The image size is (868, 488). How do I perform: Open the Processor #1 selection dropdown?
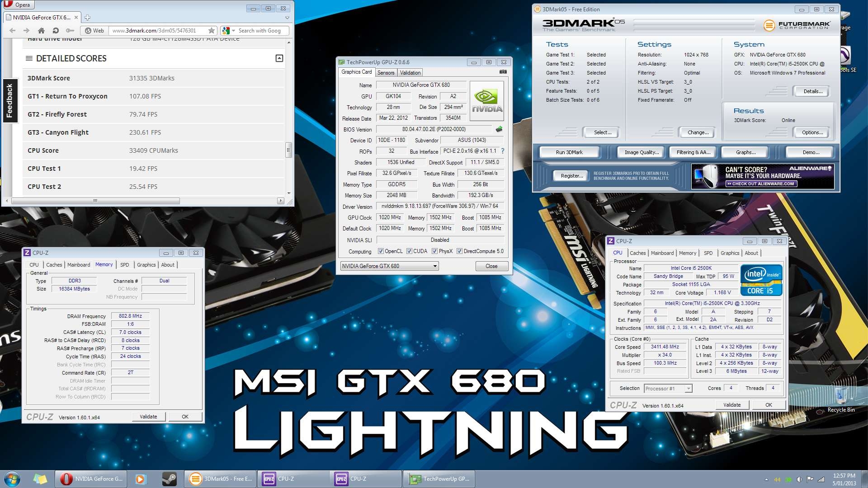[x=668, y=389]
